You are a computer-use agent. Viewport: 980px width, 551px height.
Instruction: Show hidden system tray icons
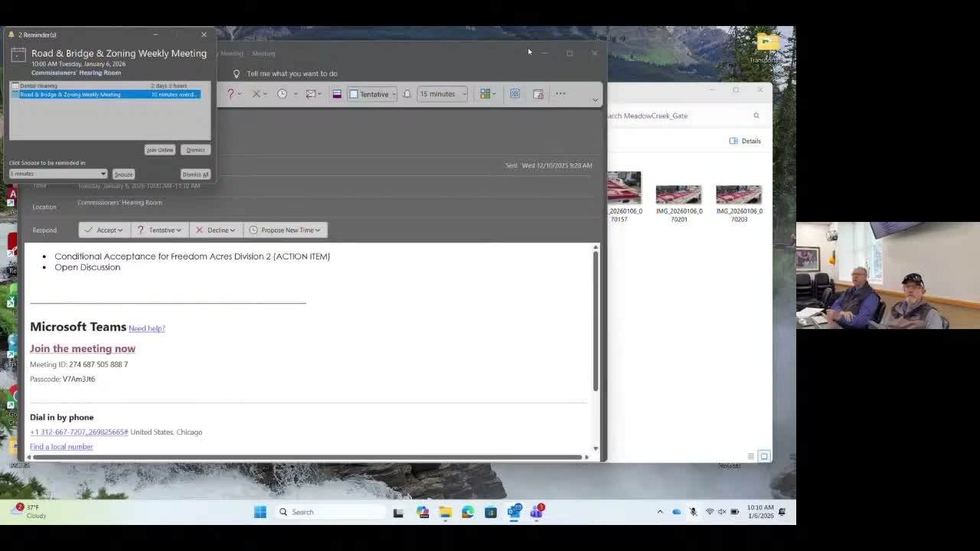click(x=660, y=512)
